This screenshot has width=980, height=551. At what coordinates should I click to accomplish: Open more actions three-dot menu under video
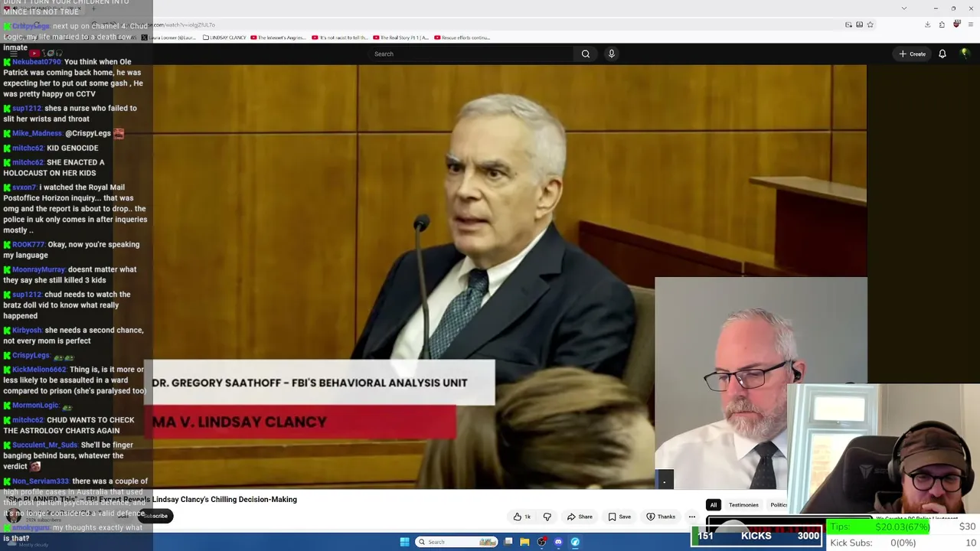click(692, 517)
